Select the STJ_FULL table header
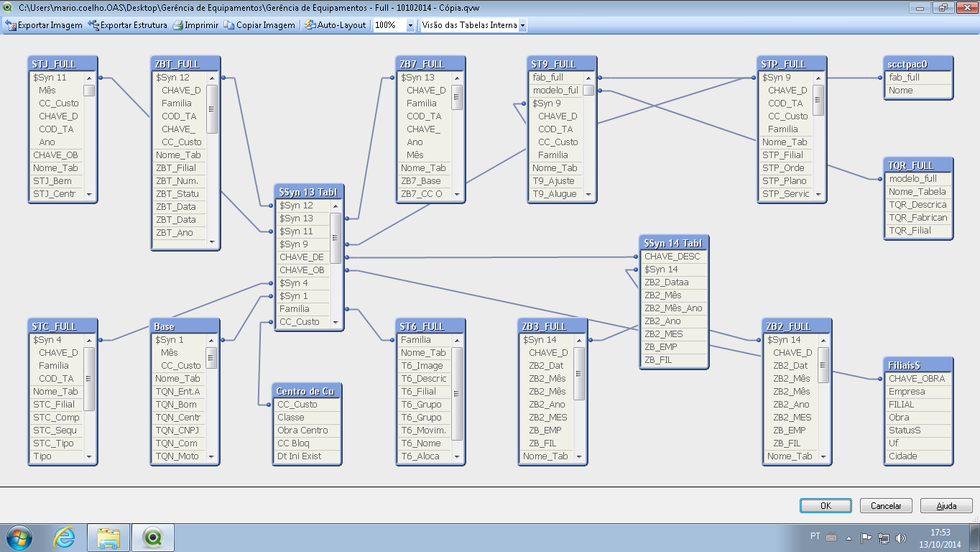Viewport: 980px width, 552px height. [63, 64]
